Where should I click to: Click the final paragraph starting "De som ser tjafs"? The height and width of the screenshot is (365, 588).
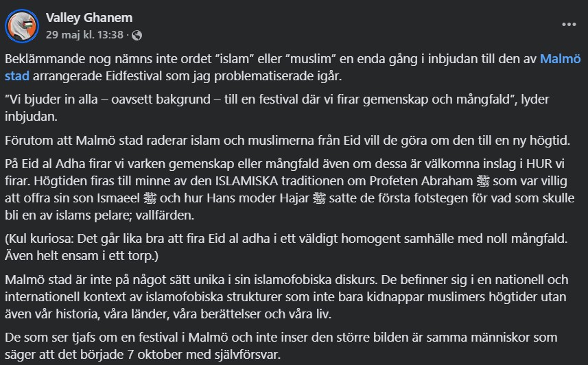point(281,346)
